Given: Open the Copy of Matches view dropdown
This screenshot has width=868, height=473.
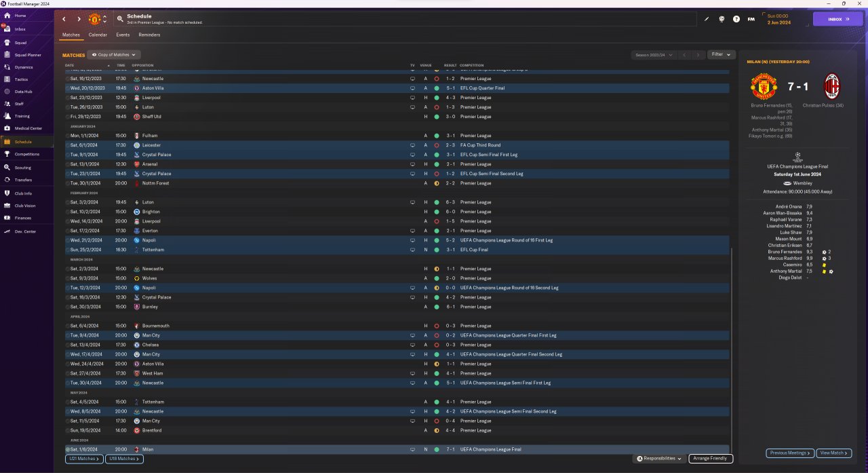Looking at the screenshot, I should pos(114,54).
